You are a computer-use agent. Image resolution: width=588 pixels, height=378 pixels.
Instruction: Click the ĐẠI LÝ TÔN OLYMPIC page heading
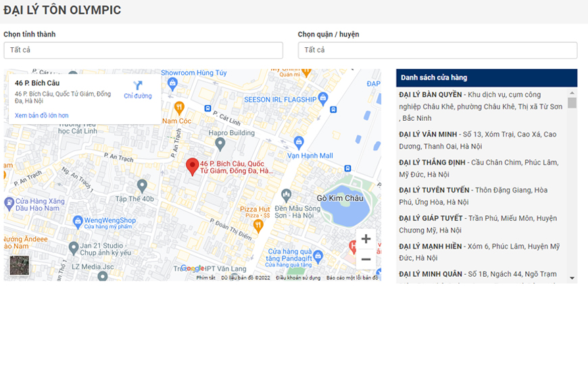click(x=62, y=10)
